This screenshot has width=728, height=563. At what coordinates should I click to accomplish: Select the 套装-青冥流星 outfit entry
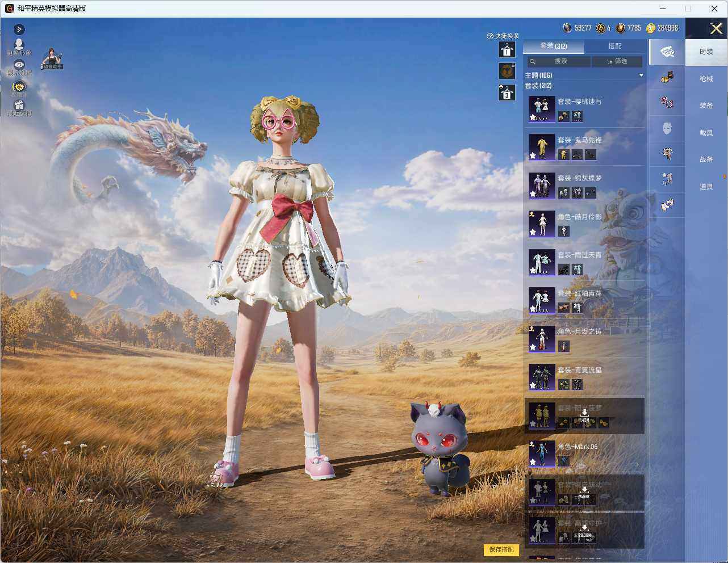[x=584, y=377]
